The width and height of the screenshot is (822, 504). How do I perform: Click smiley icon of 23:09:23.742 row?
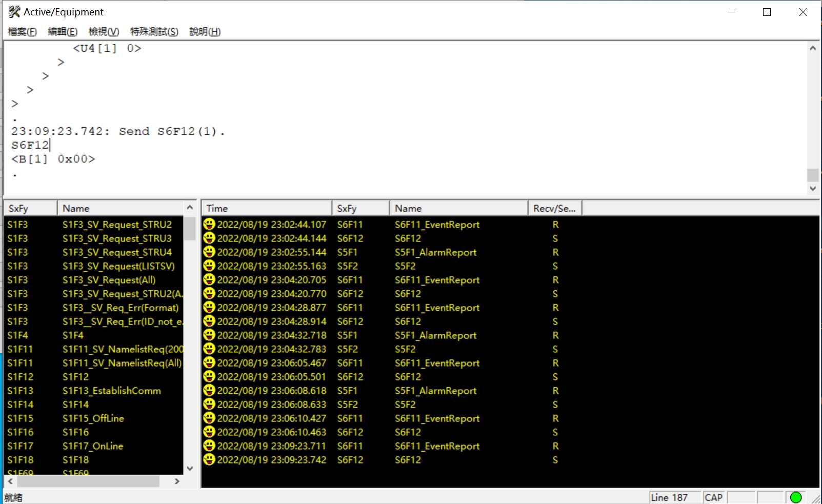coord(209,459)
